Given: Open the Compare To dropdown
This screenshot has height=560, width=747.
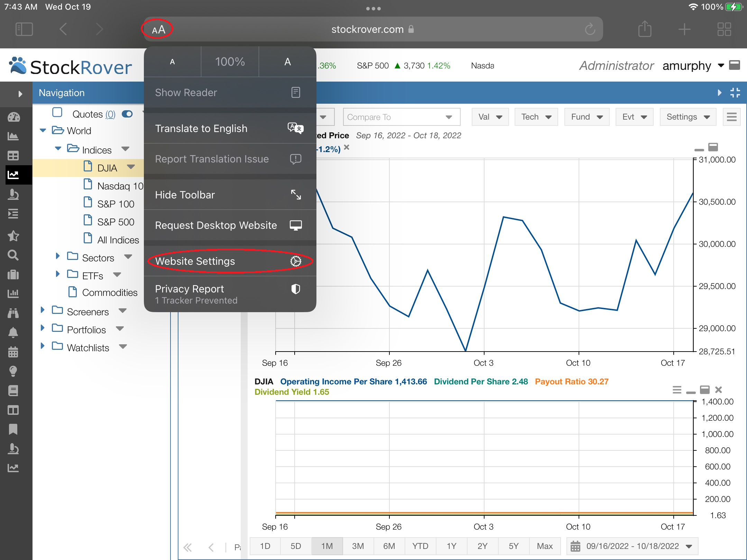Looking at the screenshot, I should pos(402,117).
